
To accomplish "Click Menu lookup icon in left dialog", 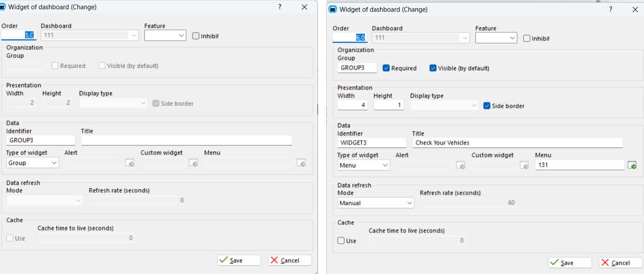I will point(301,163).
